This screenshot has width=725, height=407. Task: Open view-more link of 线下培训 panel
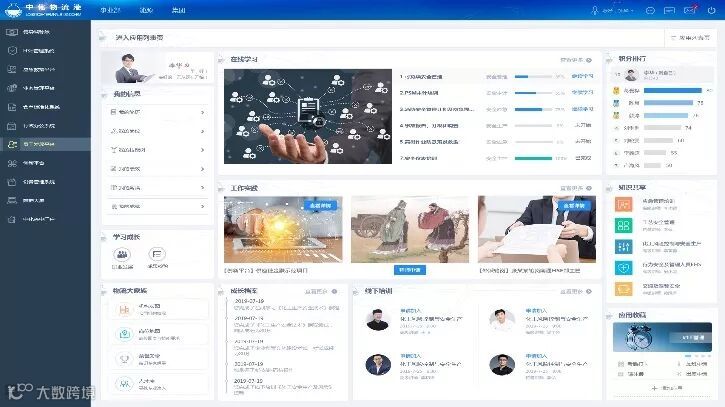[x=576, y=291]
